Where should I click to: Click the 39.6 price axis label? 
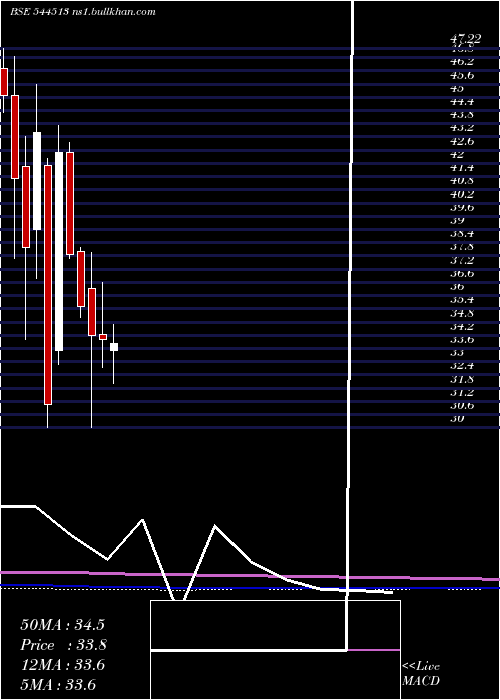point(462,207)
